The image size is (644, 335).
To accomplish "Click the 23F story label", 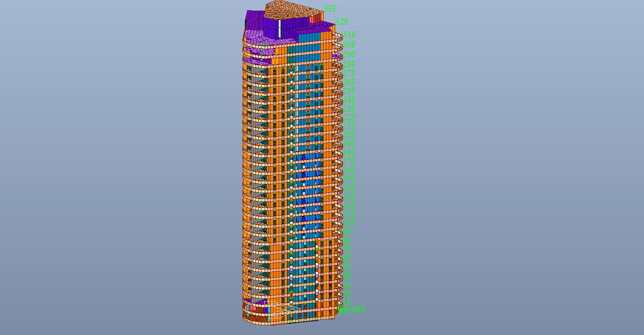I will tap(350, 109).
